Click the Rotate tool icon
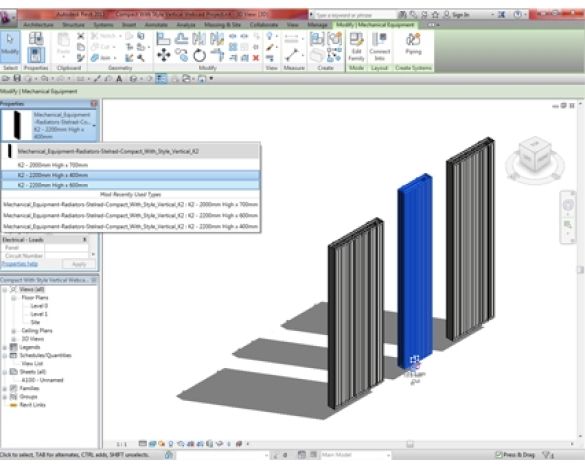 pos(200,56)
